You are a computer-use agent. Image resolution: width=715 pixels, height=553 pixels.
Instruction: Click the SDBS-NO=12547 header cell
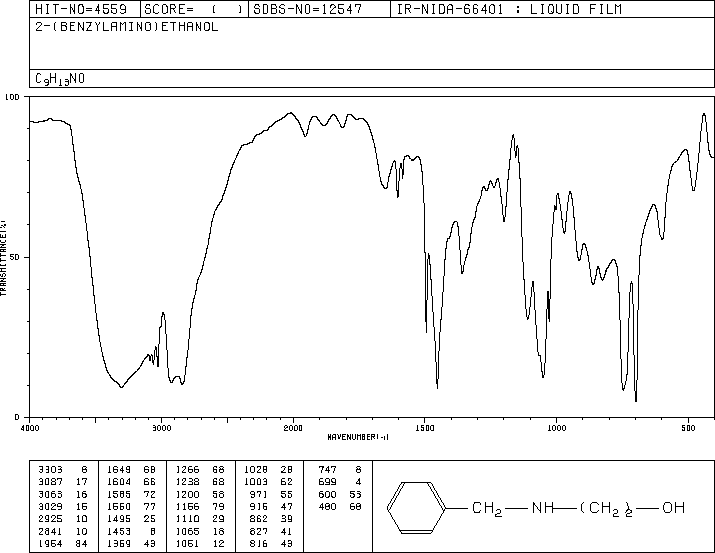coord(319,9)
